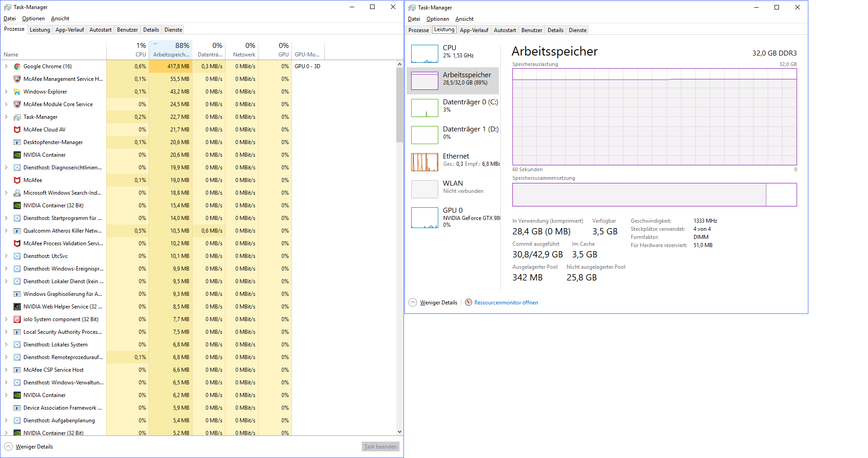Click Google Chrome's 417,8 MB memory value
The width and height of the screenshot is (868, 458).
pyautogui.click(x=178, y=66)
